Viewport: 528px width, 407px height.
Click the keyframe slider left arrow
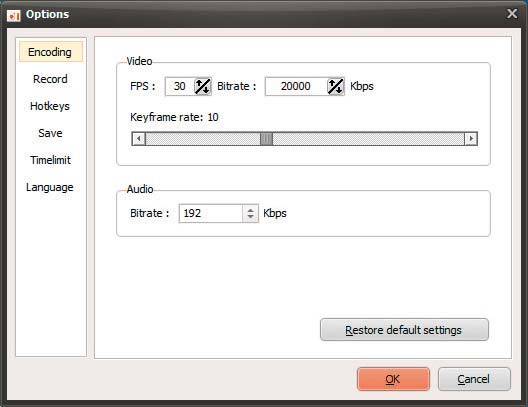[x=138, y=138]
